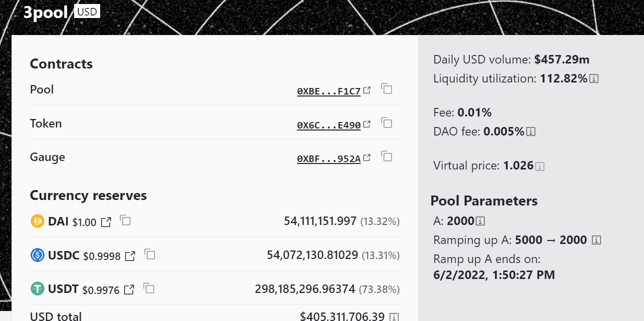
Task: Show USD total info tooltip
Action: (x=394, y=317)
